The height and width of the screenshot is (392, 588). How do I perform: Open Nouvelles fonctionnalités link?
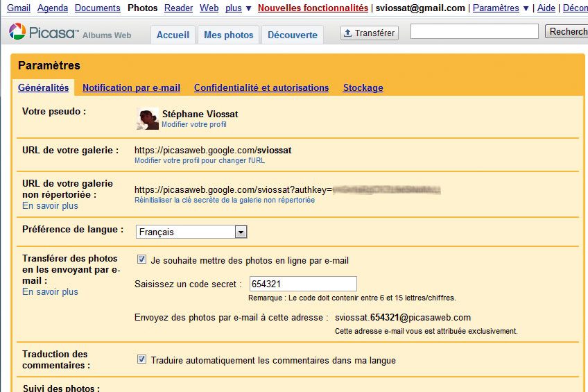[x=313, y=8]
